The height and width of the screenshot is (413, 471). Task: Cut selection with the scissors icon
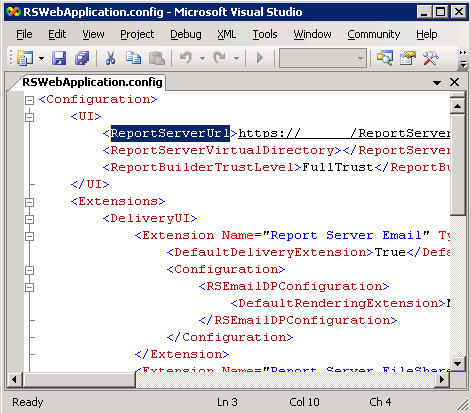(x=110, y=58)
